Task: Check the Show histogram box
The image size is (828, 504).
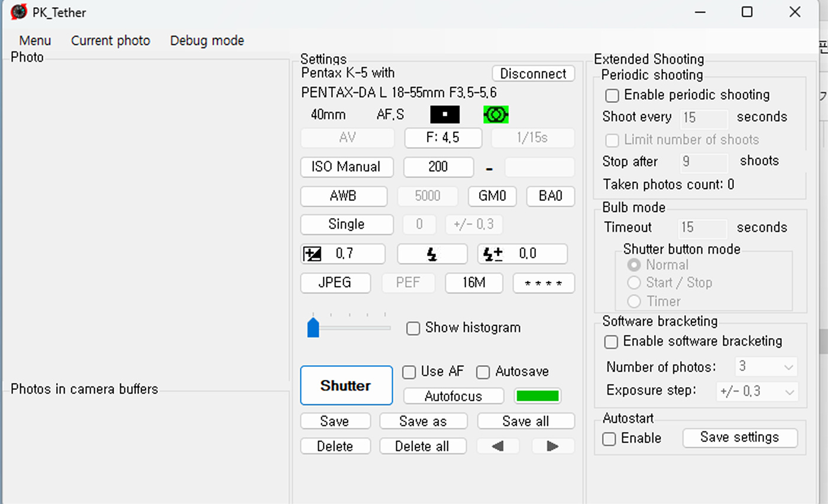Action: click(x=413, y=328)
